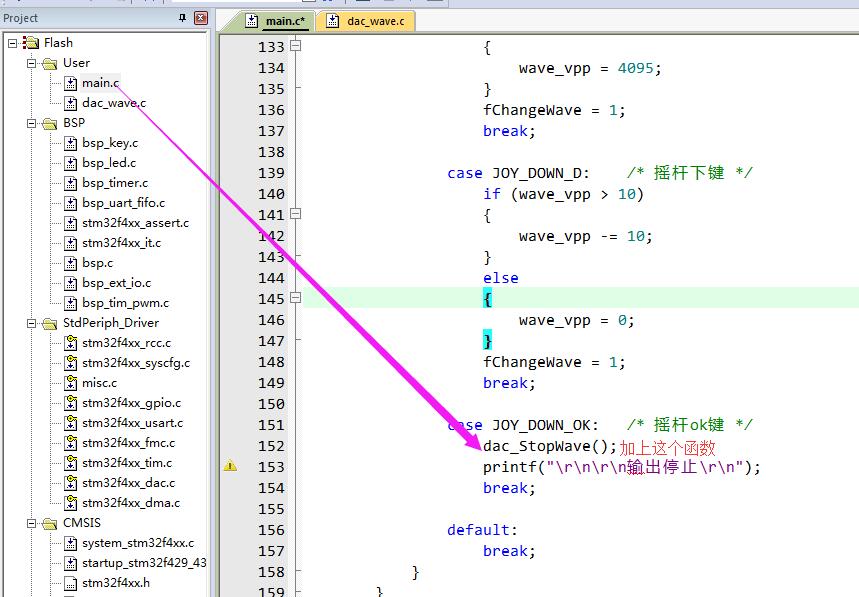Open bsp.c file

click(98, 263)
